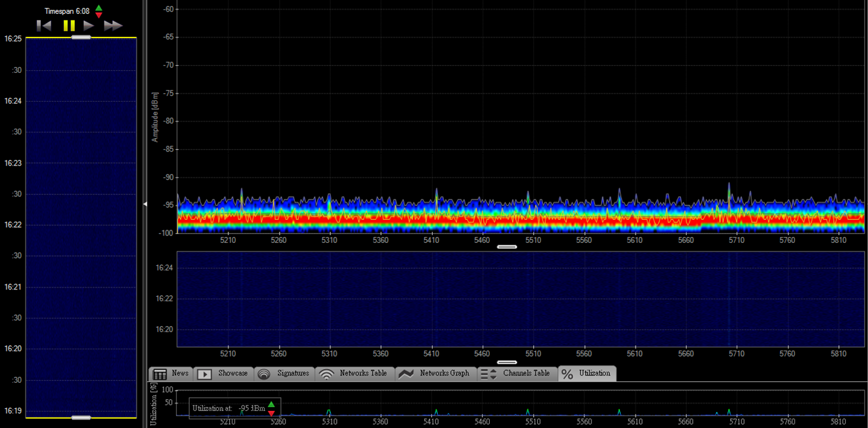868x428 pixels.
Task: Click the bottom handle of the timespan slider
Action: (x=81, y=417)
